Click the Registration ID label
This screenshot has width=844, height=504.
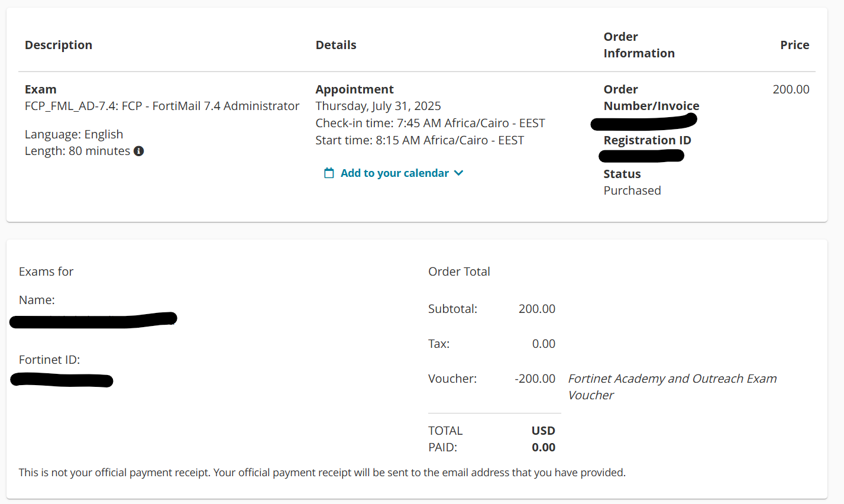(x=647, y=140)
